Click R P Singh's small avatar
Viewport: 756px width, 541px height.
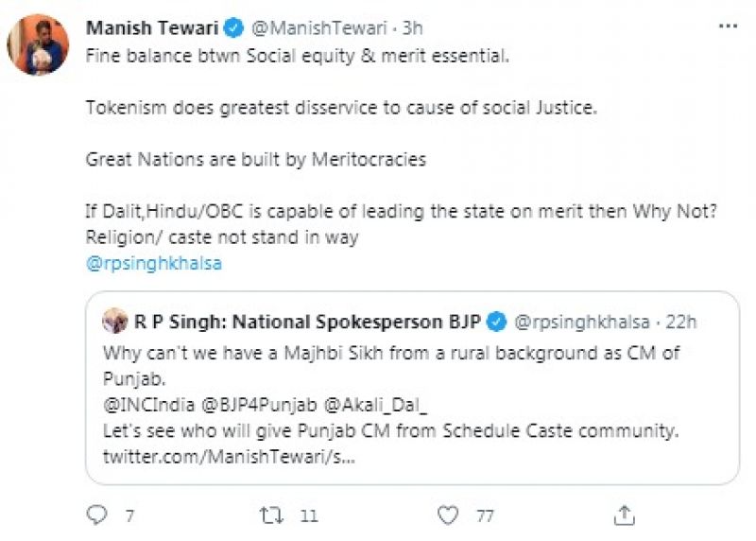(115, 322)
